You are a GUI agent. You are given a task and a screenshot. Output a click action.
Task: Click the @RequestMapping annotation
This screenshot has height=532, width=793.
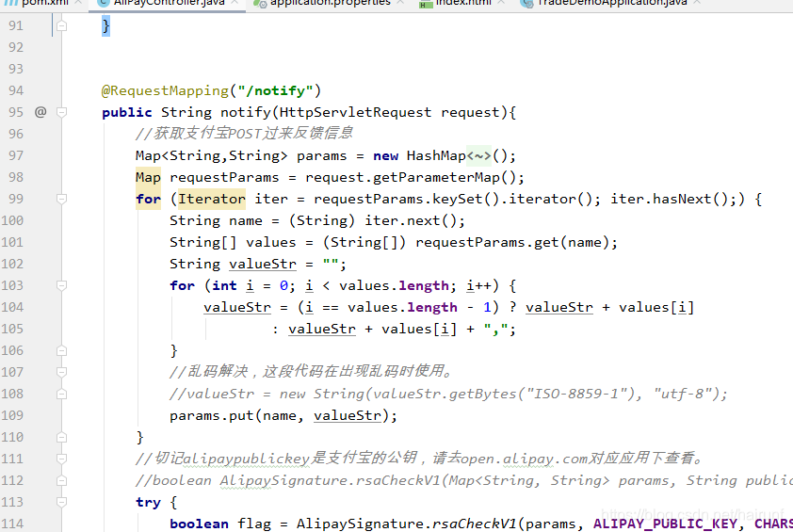pos(165,91)
